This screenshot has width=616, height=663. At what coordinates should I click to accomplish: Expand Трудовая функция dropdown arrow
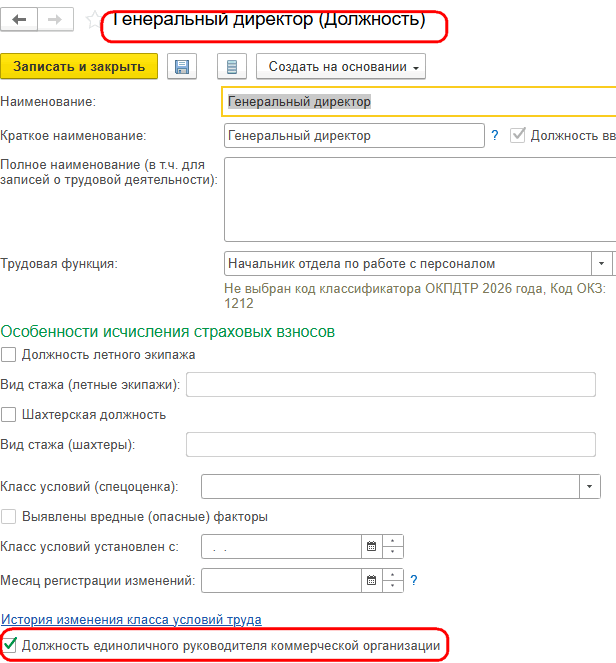coord(601,263)
